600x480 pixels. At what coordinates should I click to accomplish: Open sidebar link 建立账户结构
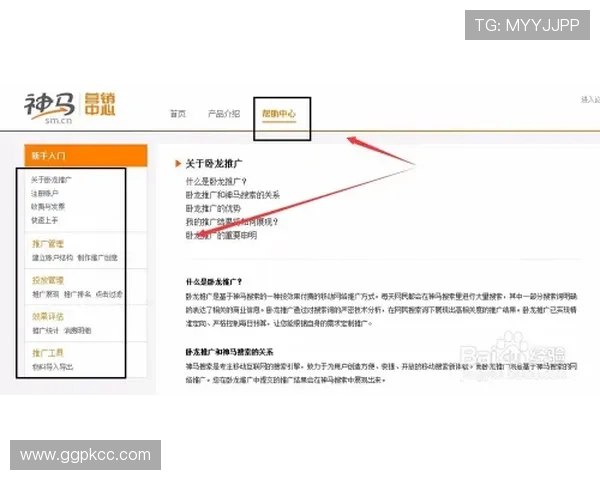52,258
